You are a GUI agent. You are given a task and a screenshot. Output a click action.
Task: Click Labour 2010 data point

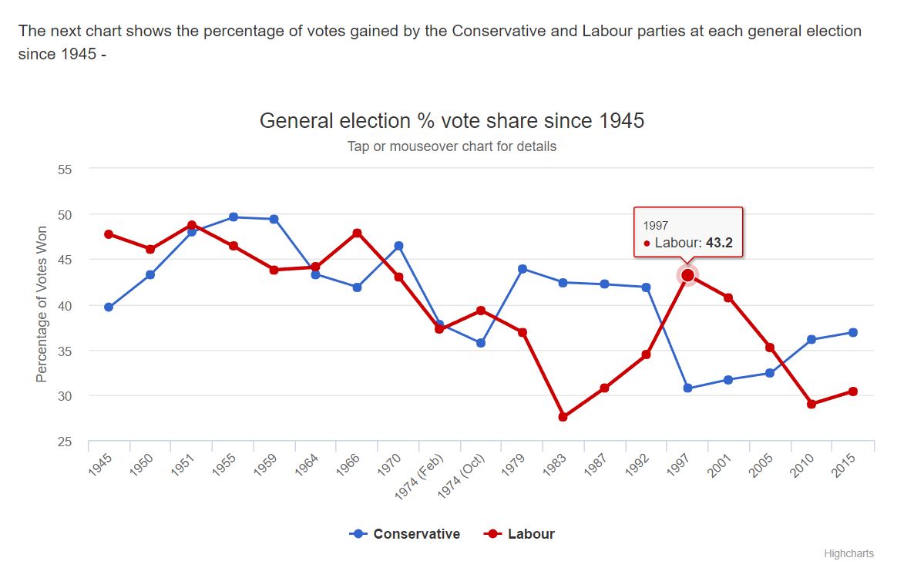click(x=811, y=404)
